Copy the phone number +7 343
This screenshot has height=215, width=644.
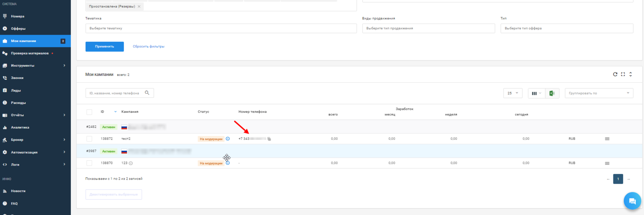[x=269, y=139]
